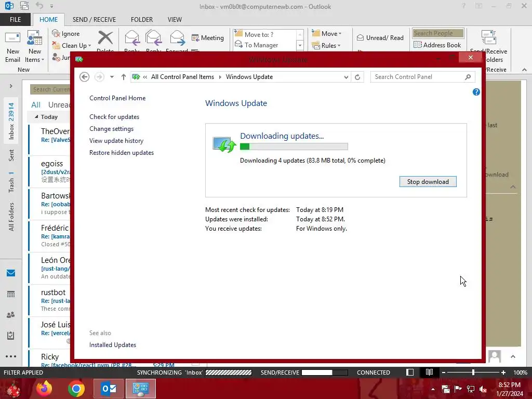
Task: Click the Search People field
Action: (x=438, y=33)
